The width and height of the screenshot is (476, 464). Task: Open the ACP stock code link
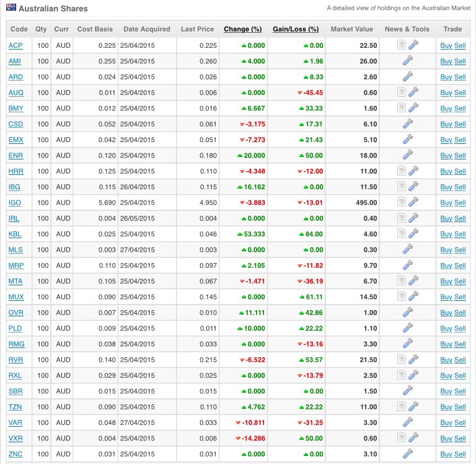click(x=15, y=45)
